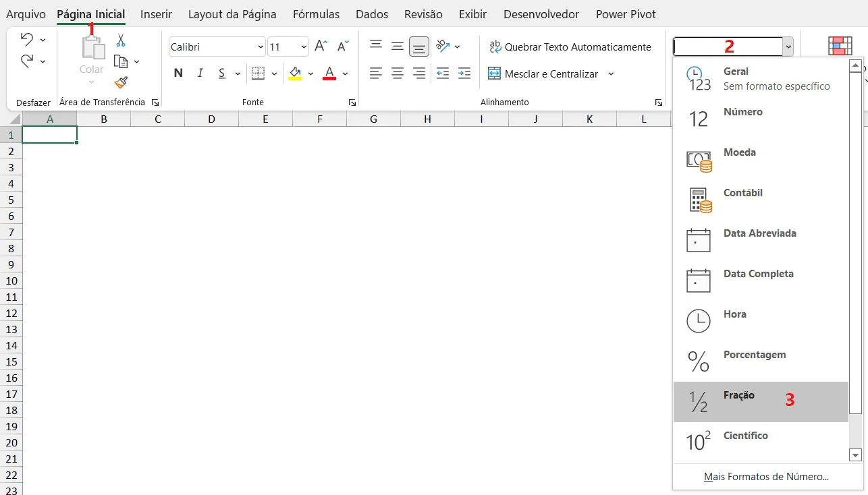Screen dimensions: 868x495
Task: Open the Copy options dropdown arrow
Action: pyautogui.click(x=136, y=62)
